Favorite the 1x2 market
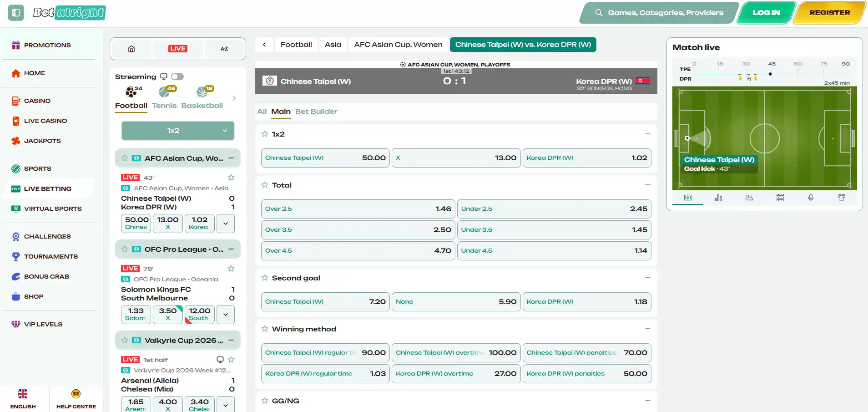The height and width of the screenshot is (412, 868). (x=265, y=134)
